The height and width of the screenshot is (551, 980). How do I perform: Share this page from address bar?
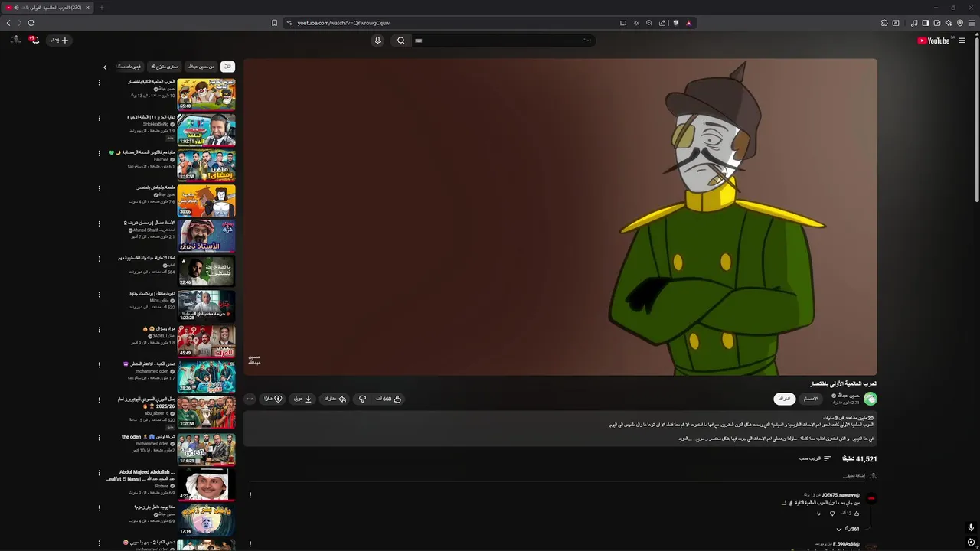point(662,23)
